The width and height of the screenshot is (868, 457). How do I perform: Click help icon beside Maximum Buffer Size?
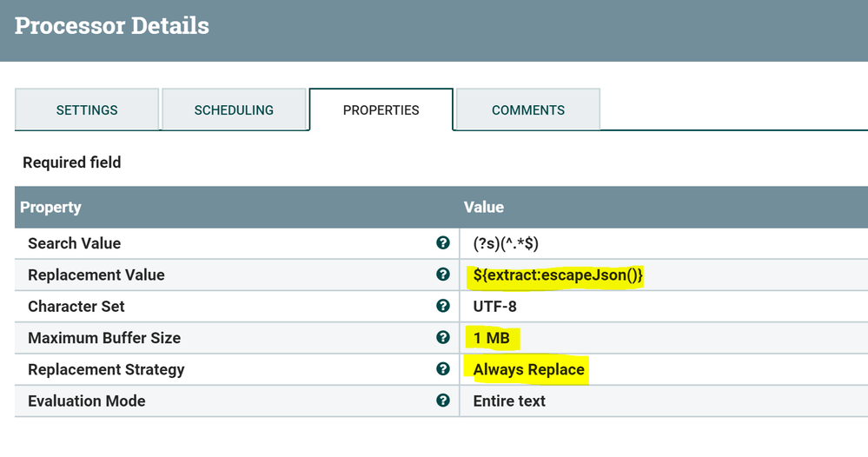(x=443, y=337)
